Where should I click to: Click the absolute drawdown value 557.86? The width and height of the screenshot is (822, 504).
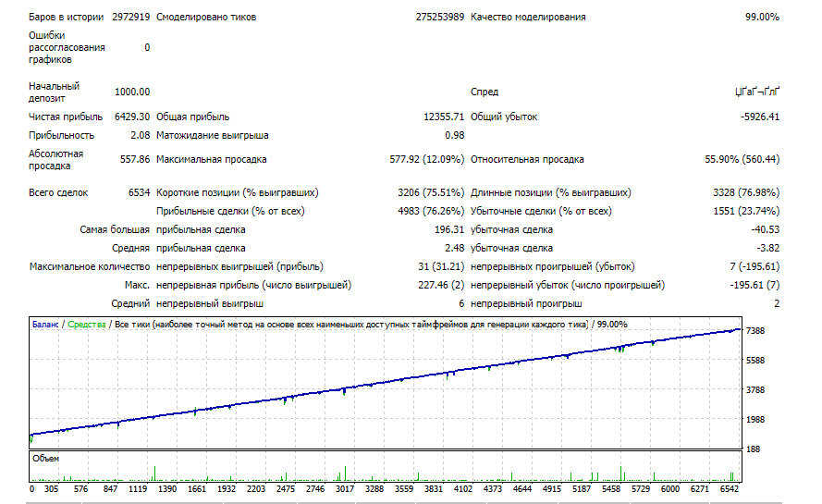click(135, 159)
